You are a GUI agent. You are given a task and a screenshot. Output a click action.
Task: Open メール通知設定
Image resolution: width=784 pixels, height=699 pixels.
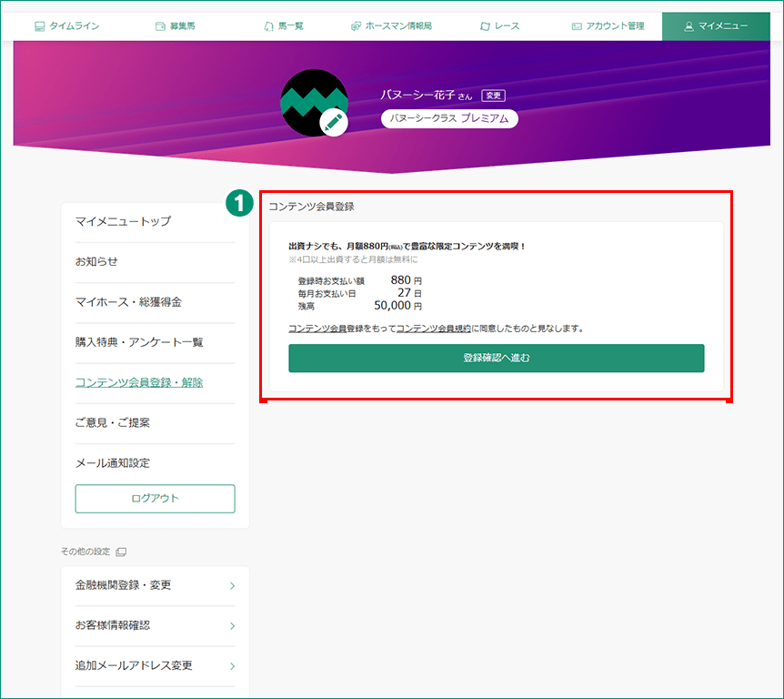113,463
